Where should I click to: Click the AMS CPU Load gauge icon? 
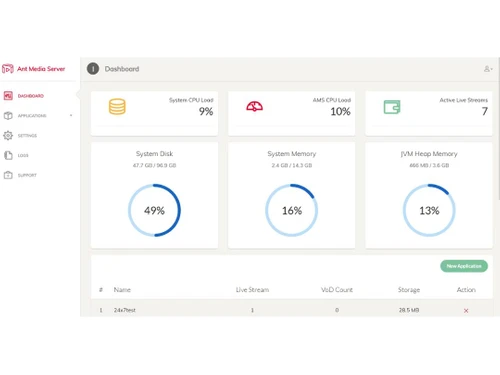(254, 106)
